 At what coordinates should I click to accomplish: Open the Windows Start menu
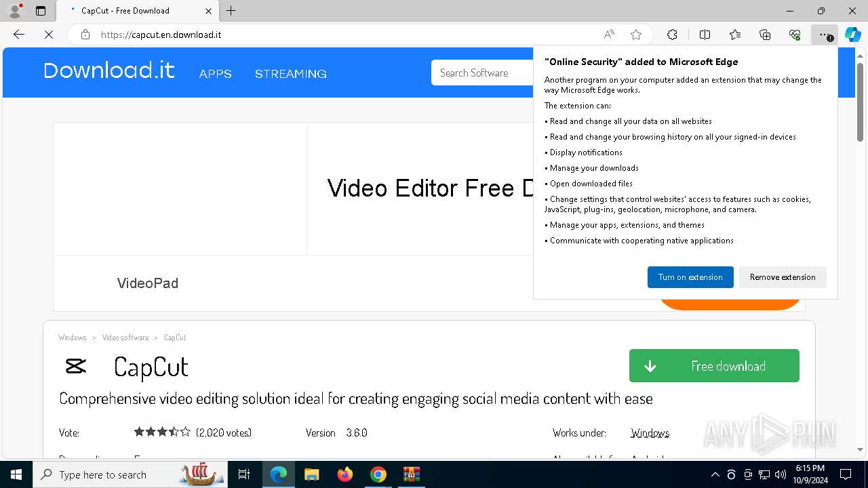coord(16,474)
